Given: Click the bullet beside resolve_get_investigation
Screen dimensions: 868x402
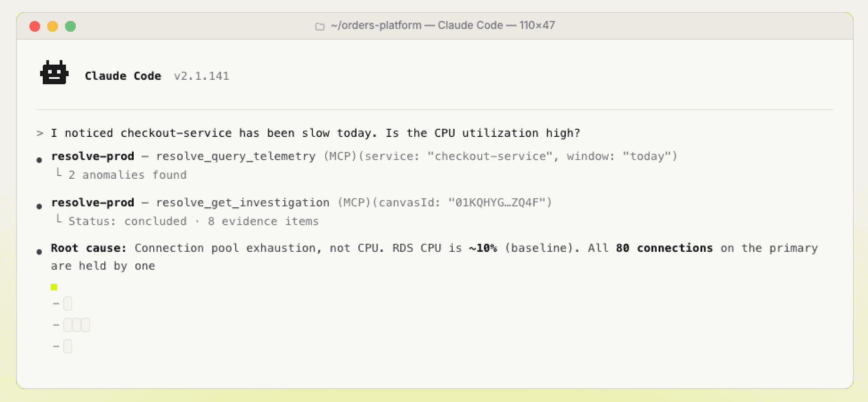Looking at the screenshot, I should (39, 206).
